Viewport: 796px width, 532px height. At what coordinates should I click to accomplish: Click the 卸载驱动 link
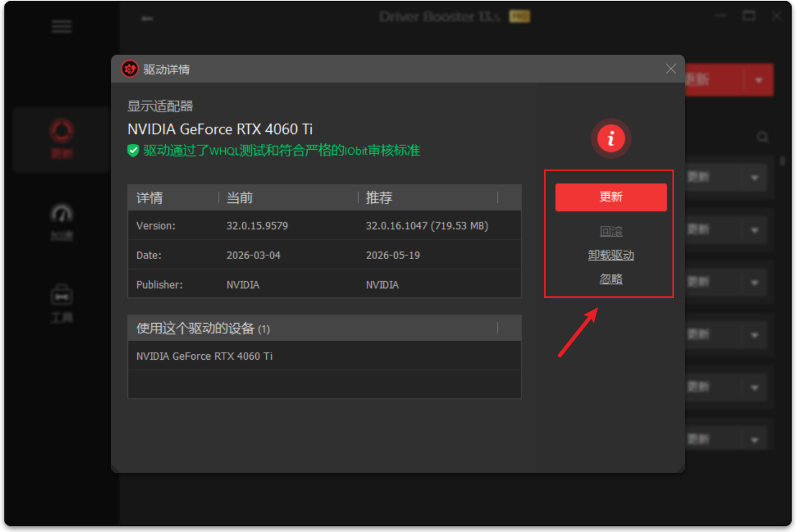click(x=611, y=255)
